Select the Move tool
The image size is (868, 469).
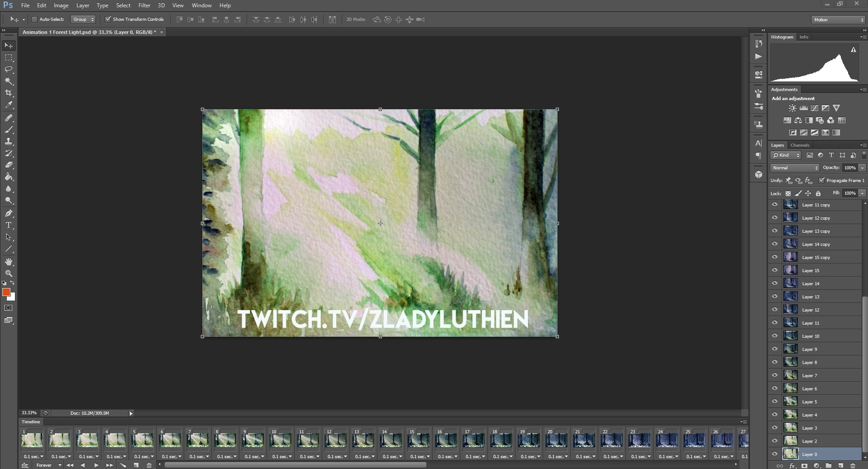click(9, 46)
